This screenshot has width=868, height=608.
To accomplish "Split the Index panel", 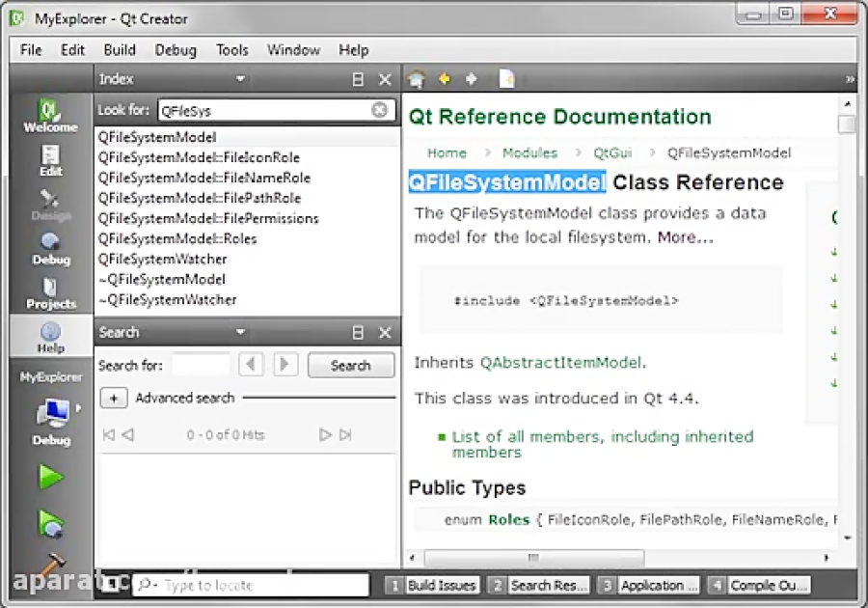I will tap(358, 80).
